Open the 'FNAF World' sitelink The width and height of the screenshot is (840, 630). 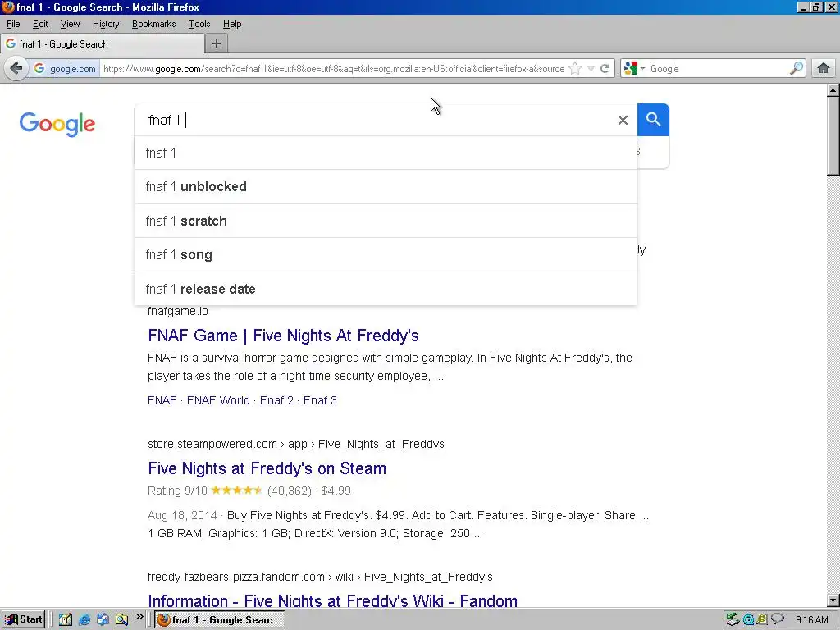[218, 400]
